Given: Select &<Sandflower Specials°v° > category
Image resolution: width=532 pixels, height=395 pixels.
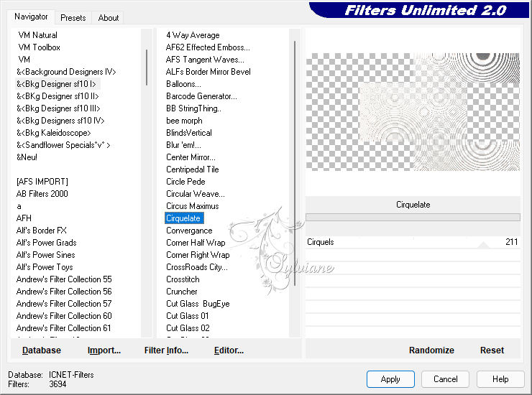Looking at the screenshot, I should click(x=63, y=145).
